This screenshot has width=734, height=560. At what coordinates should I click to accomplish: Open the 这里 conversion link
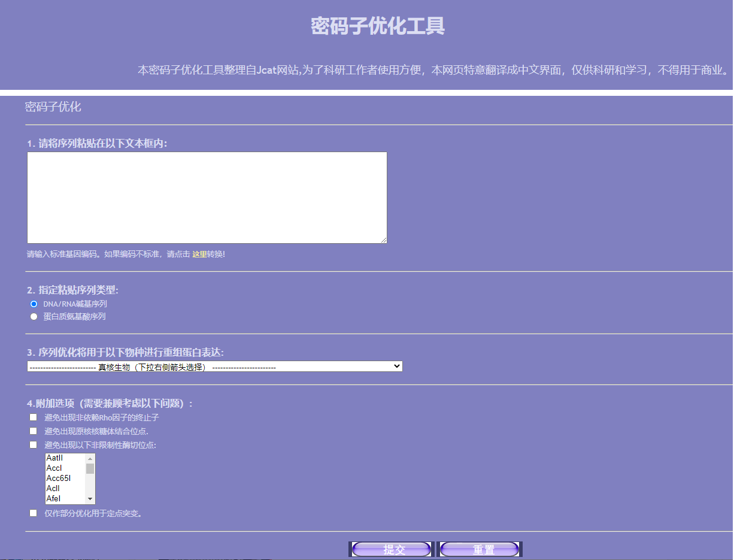click(199, 255)
